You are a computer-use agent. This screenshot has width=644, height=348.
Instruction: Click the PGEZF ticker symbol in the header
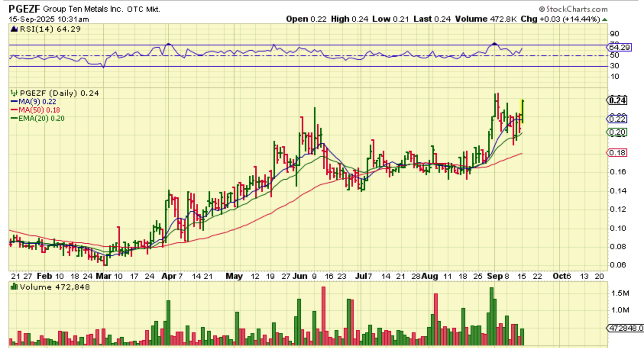click(24, 9)
